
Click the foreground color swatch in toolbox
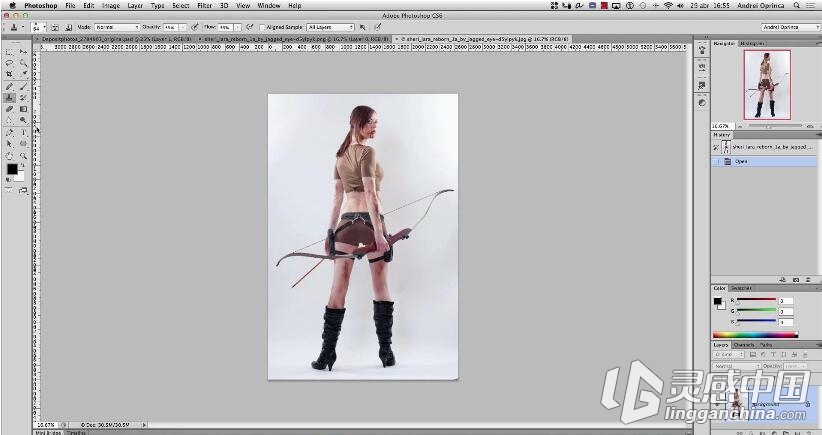tap(12, 169)
